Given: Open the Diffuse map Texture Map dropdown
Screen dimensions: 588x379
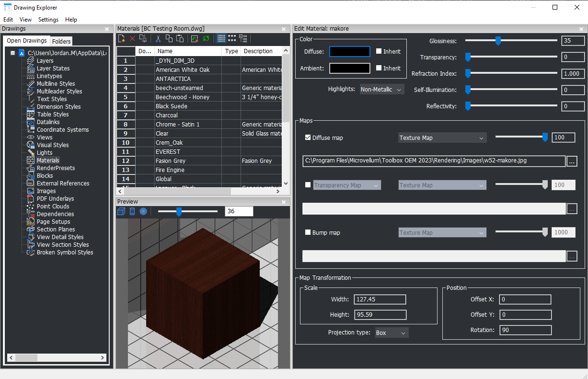Looking at the screenshot, I should (x=442, y=138).
